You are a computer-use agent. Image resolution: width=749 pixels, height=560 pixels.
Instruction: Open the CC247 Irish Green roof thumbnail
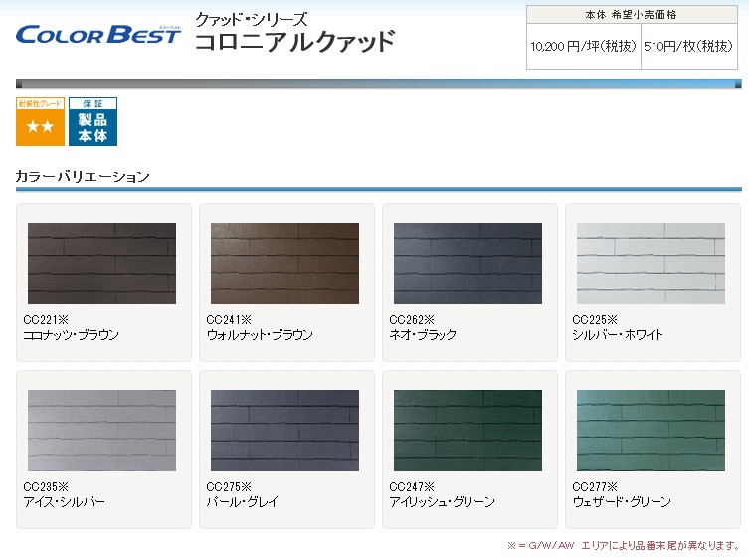coord(468,431)
